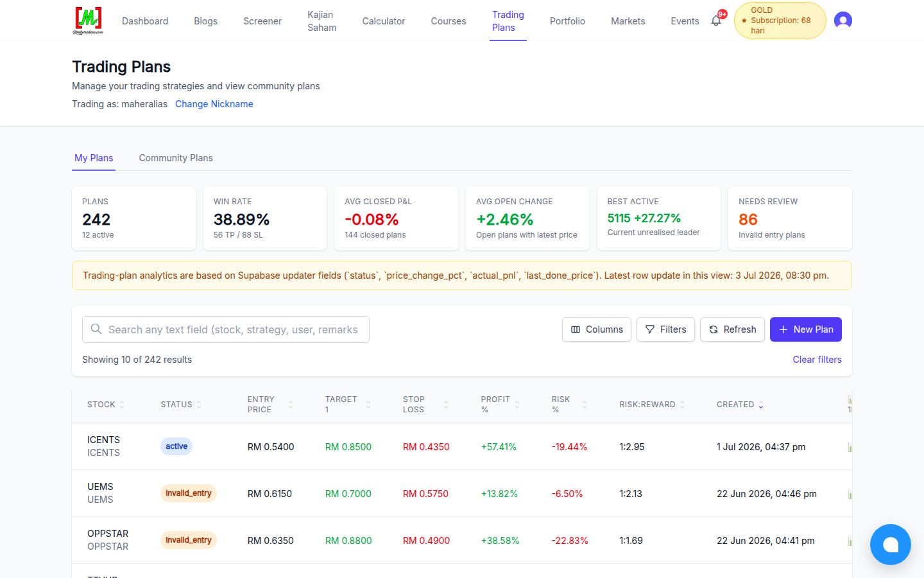
Task: Select the Needs Review stat card
Action: click(x=790, y=218)
